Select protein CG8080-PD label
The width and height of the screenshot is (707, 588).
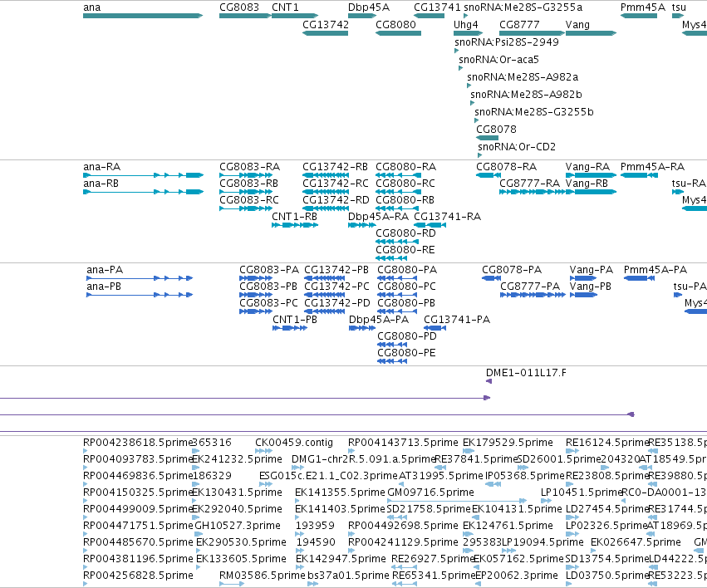[x=407, y=336]
